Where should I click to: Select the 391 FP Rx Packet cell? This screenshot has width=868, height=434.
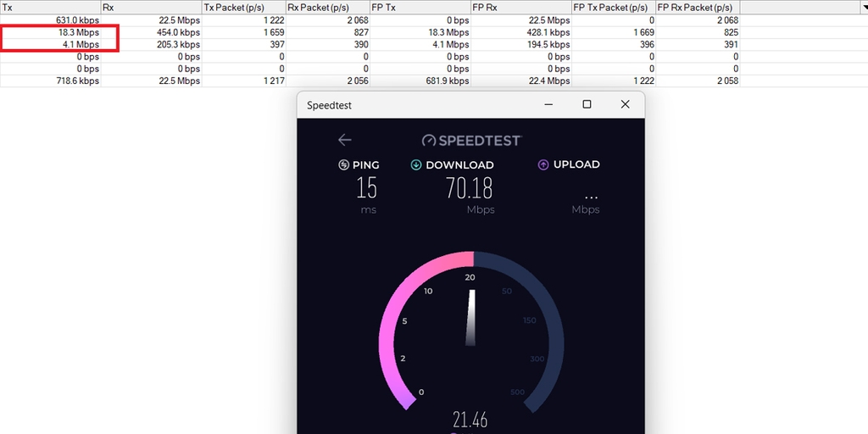point(698,45)
